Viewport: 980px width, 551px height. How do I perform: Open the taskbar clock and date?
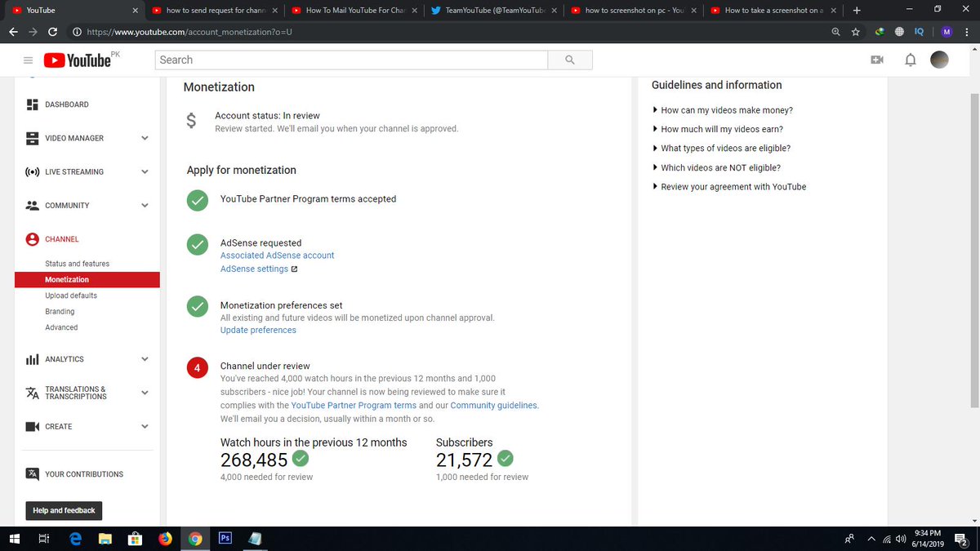pos(929,539)
